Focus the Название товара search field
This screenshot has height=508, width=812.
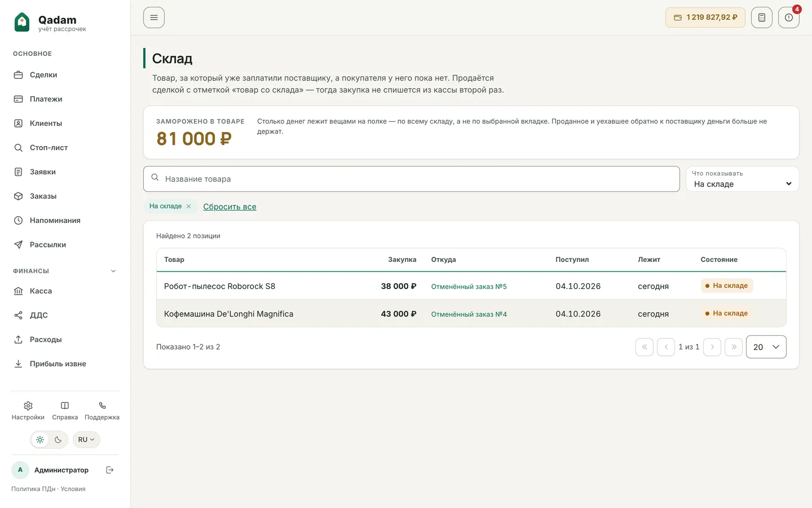click(x=412, y=179)
